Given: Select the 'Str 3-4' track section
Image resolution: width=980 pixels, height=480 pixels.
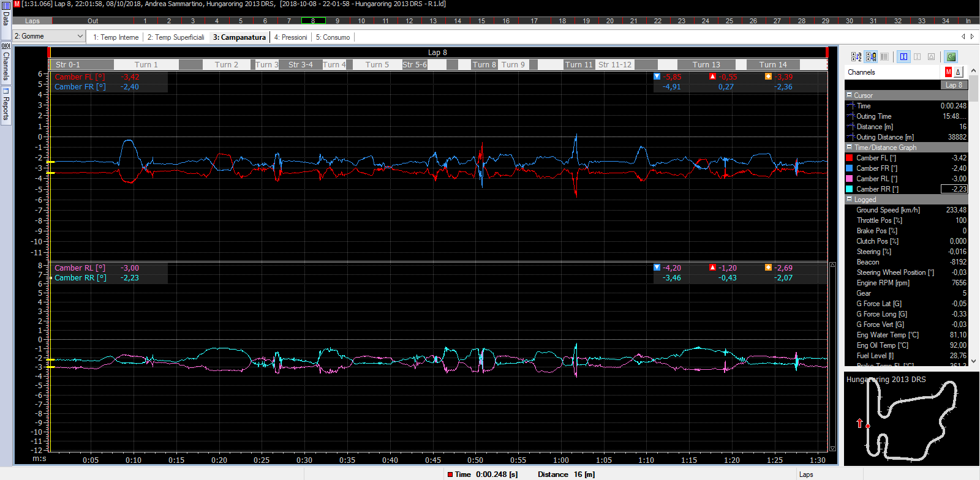Looking at the screenshot, I should (301, 64).
